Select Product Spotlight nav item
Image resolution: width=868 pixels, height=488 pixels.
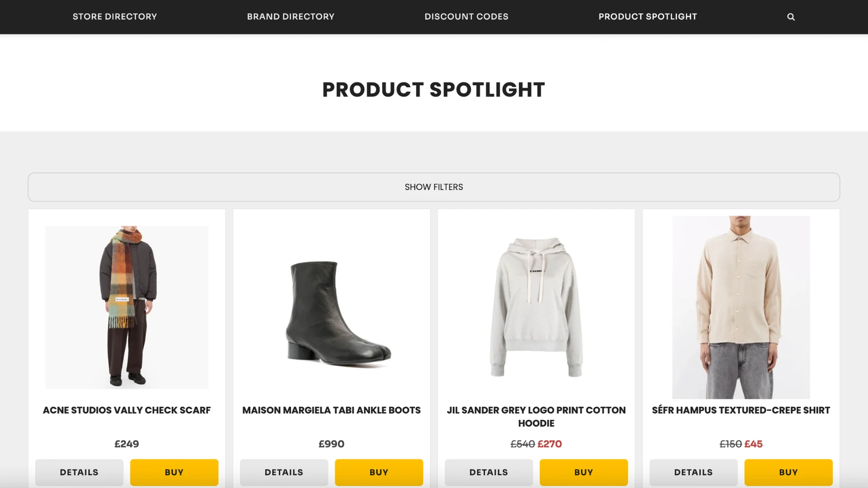coord(648,17)
